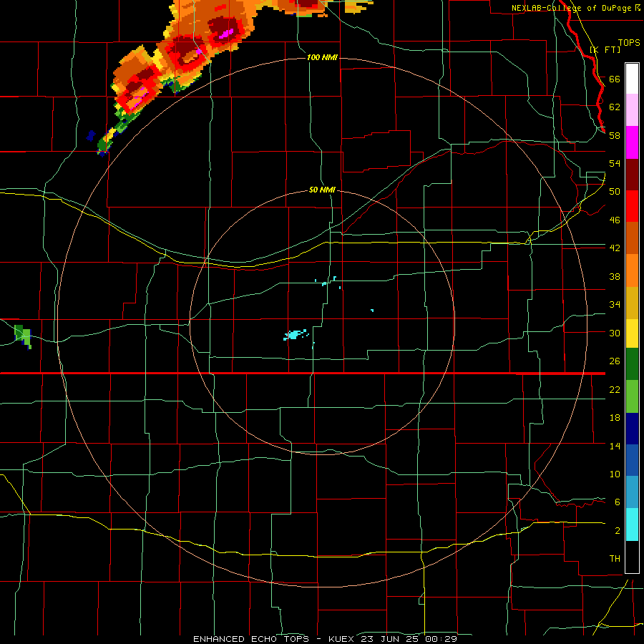Viewport: 644px width, 644px height.
Task: Click the "TOPS" legend title
Action: tap(629, 43)
